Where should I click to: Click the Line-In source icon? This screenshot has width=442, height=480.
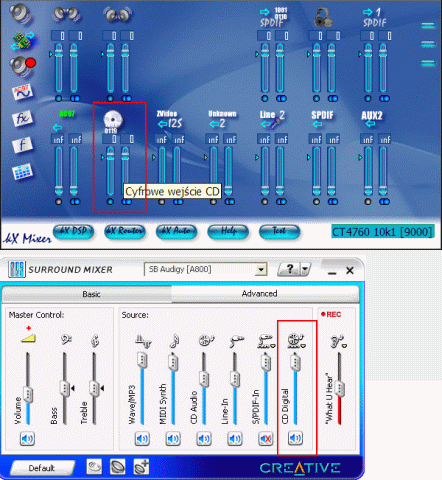point(237,341)
